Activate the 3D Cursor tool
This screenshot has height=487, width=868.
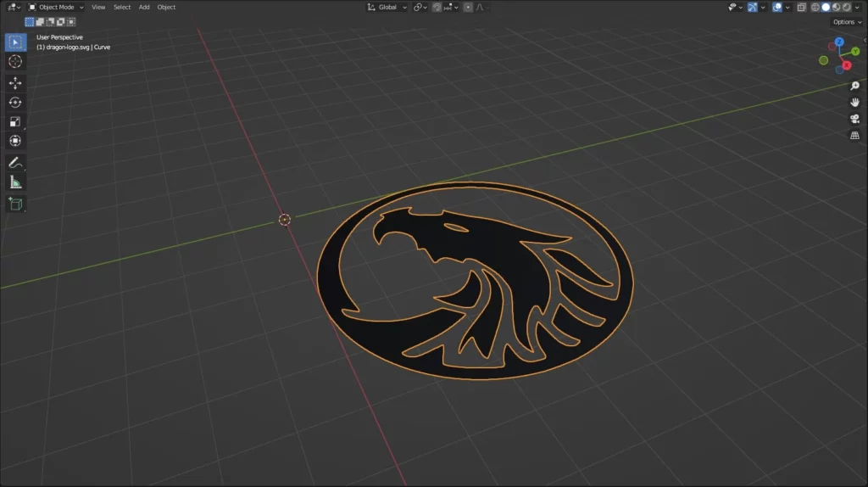[x=15, y=61]
